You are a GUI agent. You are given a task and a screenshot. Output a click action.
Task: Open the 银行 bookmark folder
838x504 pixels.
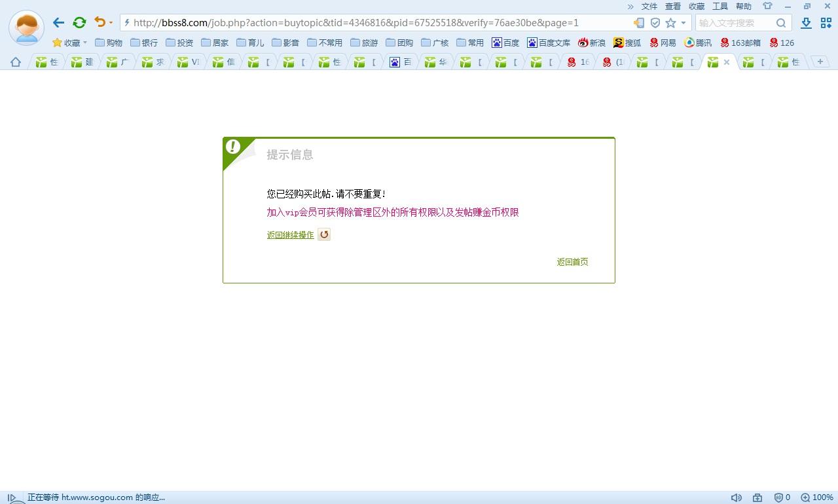tap(144, 43)
